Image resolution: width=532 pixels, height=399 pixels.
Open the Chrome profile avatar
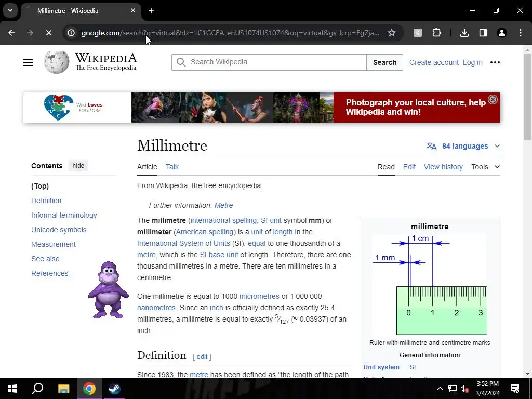(501, 33)
